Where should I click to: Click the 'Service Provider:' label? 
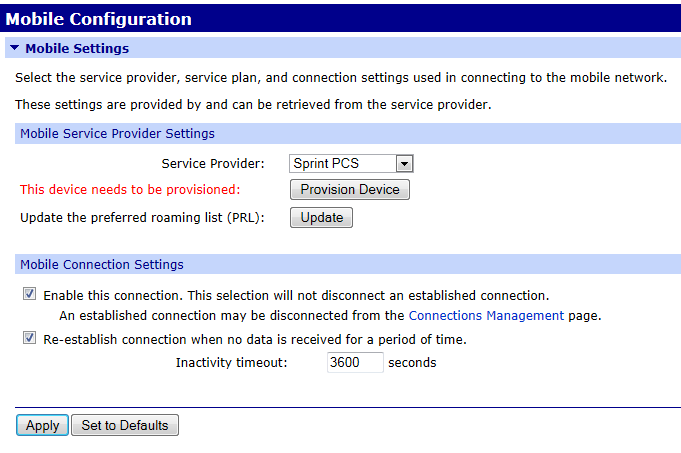click(213, 163)
